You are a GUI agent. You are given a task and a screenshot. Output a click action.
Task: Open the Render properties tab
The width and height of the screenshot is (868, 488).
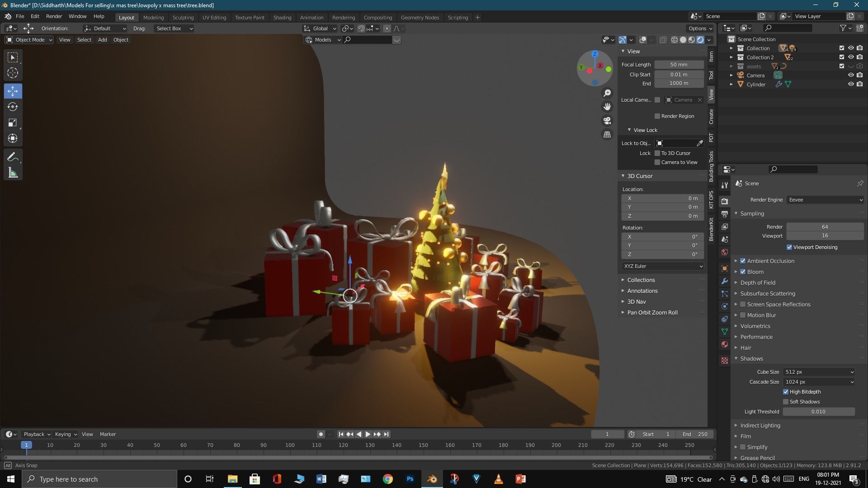point(725,201)
